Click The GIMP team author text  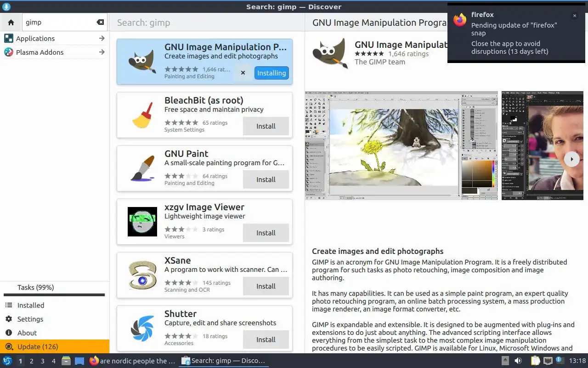point(380,62)
